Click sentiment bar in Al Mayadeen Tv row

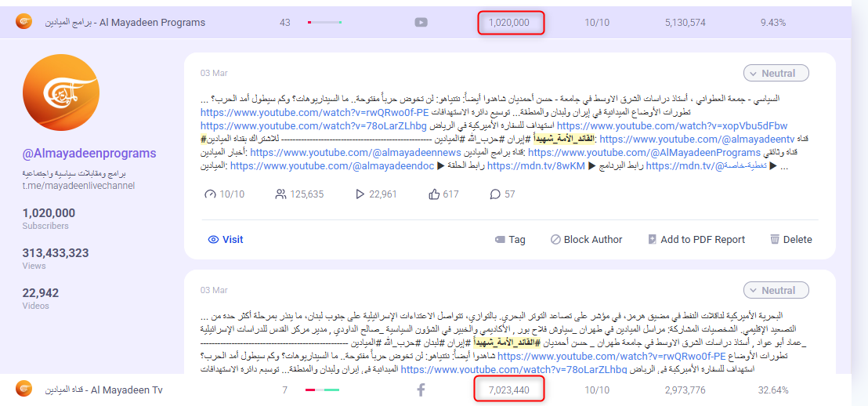[x=322, y=390]
